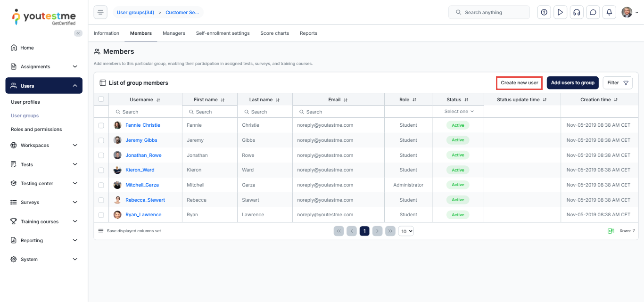Switch to the Managers tab

tap(173, 33)
